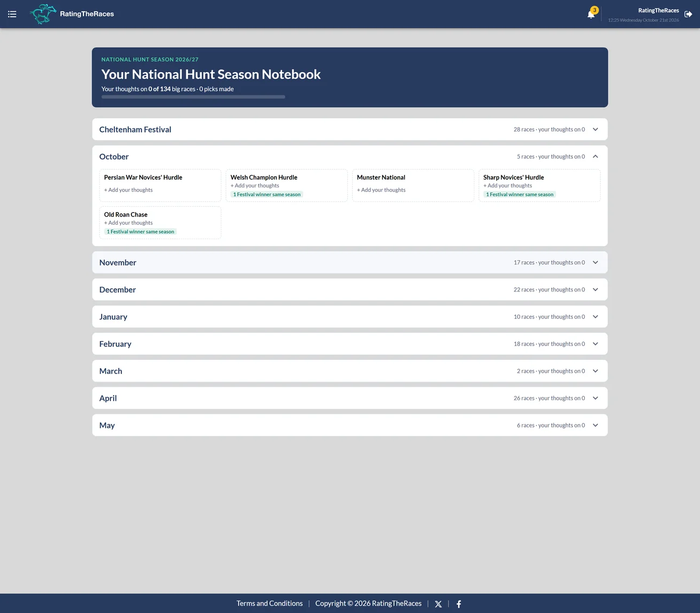Expand the December section chevron
This screenshot has height=613, width=700.
596,289
